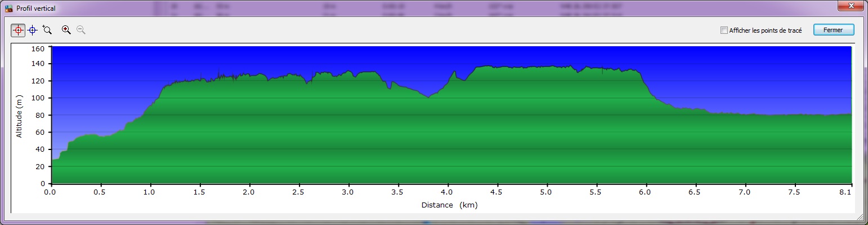Activate the zoom-to-selection magnifier tool
The height and width of the screenshot is (225, 868).
point(47,30)
